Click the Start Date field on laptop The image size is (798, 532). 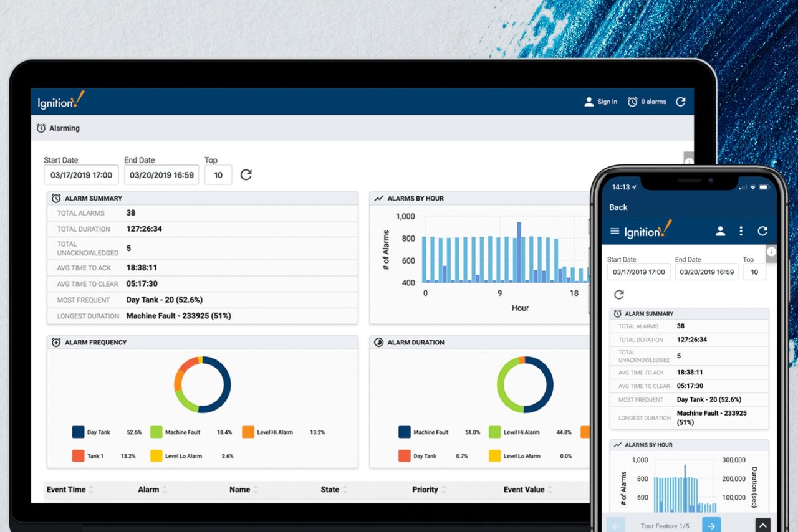[x=81, y=175]
